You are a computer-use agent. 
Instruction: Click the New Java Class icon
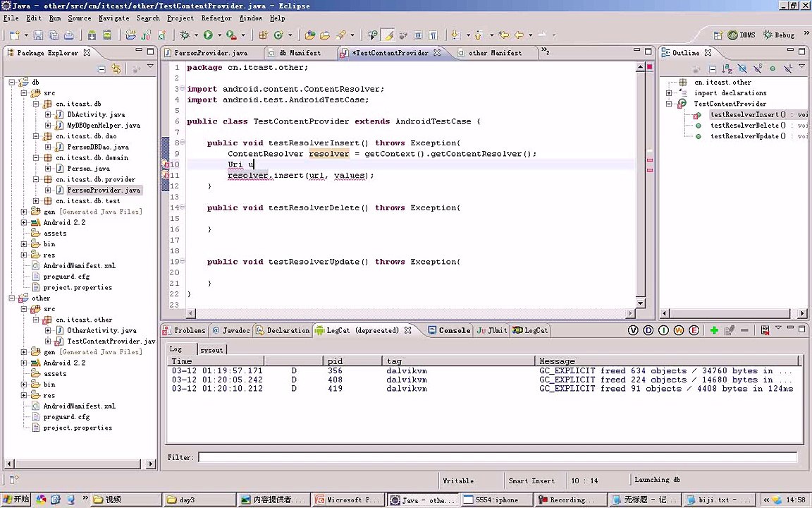click(x=278, y=35)
